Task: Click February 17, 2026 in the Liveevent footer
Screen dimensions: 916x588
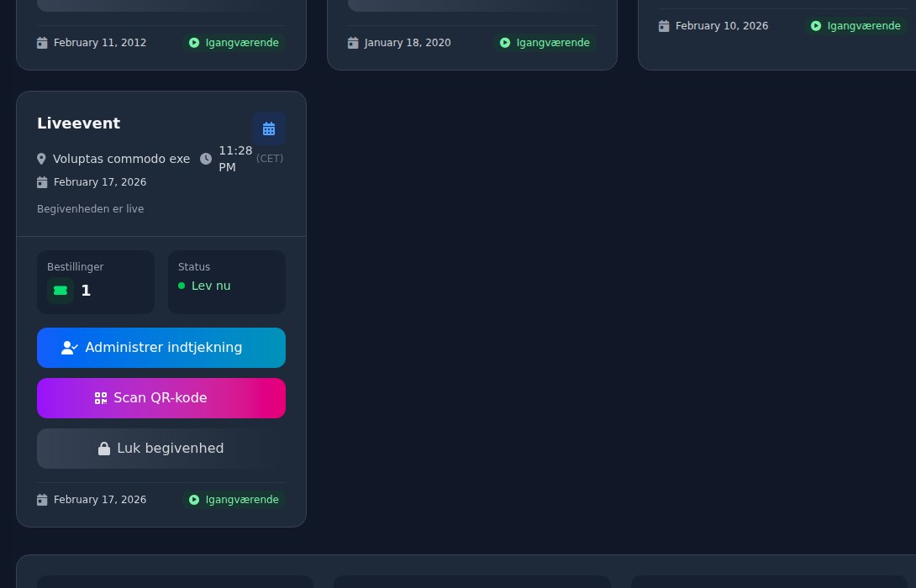Action: coord(100,500)
